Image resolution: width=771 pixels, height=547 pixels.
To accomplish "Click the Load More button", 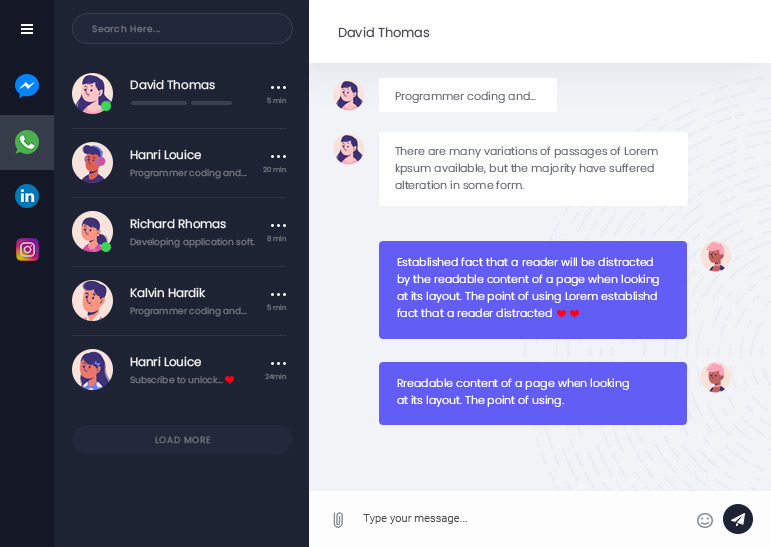I will tap(182, 440).
